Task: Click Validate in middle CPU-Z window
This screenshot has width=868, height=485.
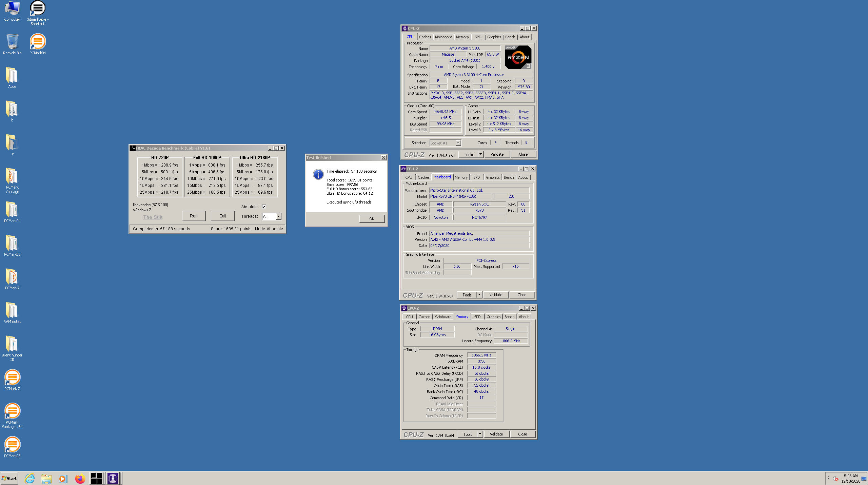Action: pyautogui.click(x=495, y=295)
